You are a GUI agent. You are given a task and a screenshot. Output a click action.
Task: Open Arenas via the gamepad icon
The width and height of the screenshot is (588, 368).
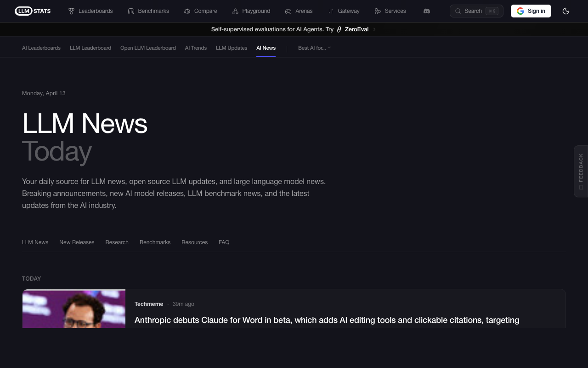(288, 11)
